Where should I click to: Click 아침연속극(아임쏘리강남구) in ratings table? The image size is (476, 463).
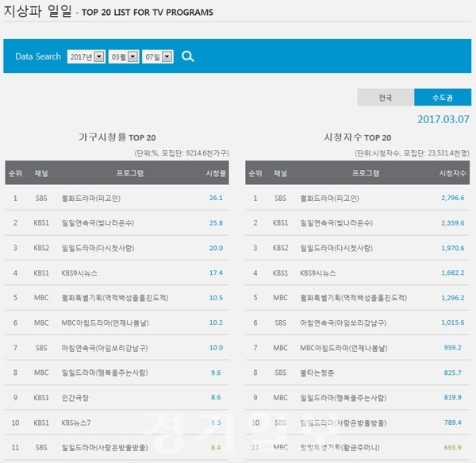[x=105, y=348]
